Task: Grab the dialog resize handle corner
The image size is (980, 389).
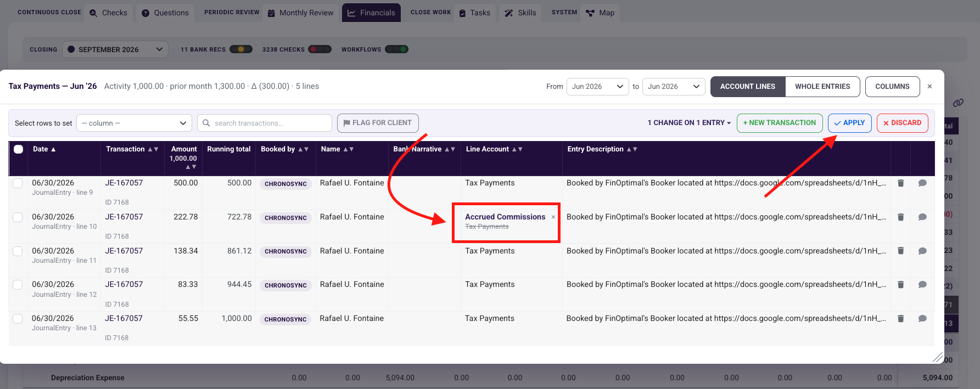Action: (x=938, y=358)
